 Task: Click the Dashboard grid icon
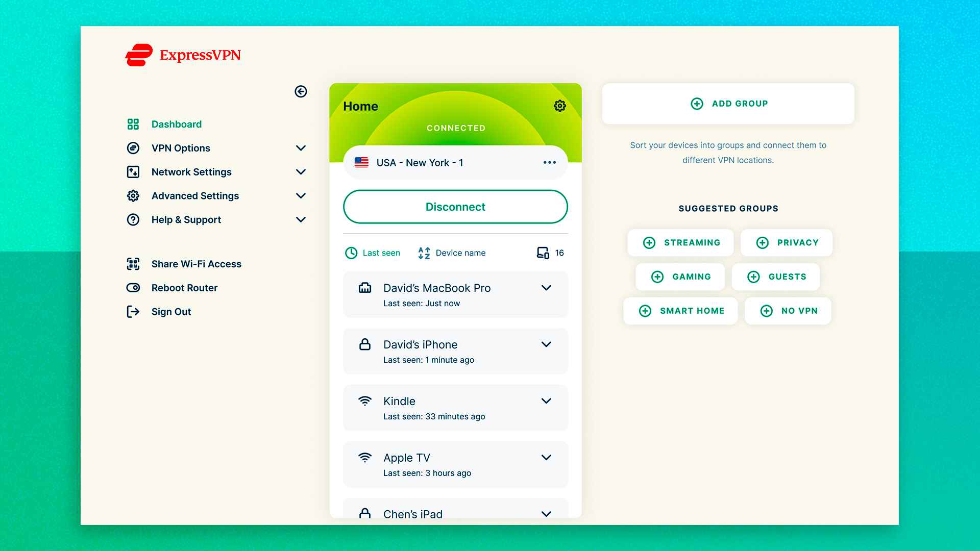click(x=133, y=124)
